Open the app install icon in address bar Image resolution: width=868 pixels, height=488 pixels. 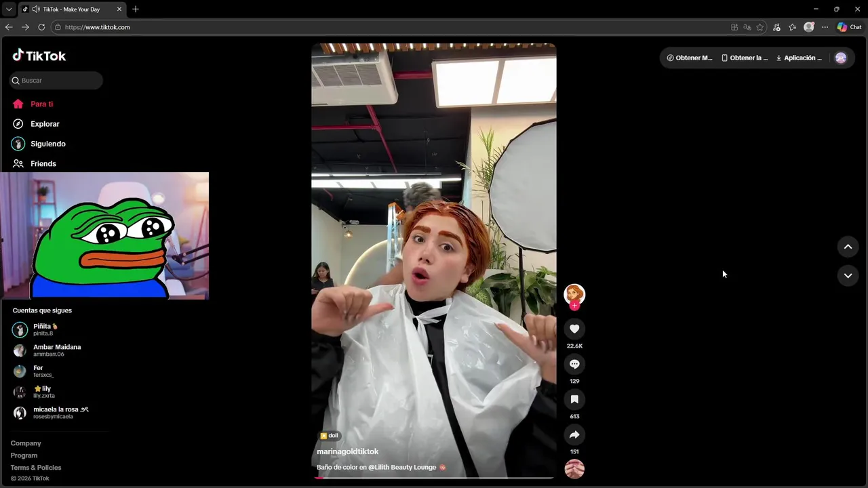point(734,27)
